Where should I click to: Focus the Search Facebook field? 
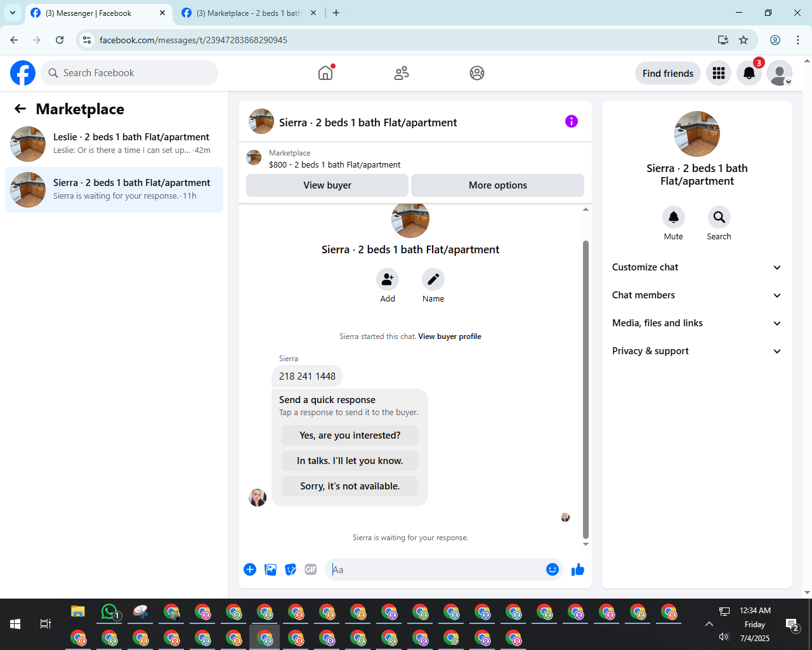[x=129, y=73]
